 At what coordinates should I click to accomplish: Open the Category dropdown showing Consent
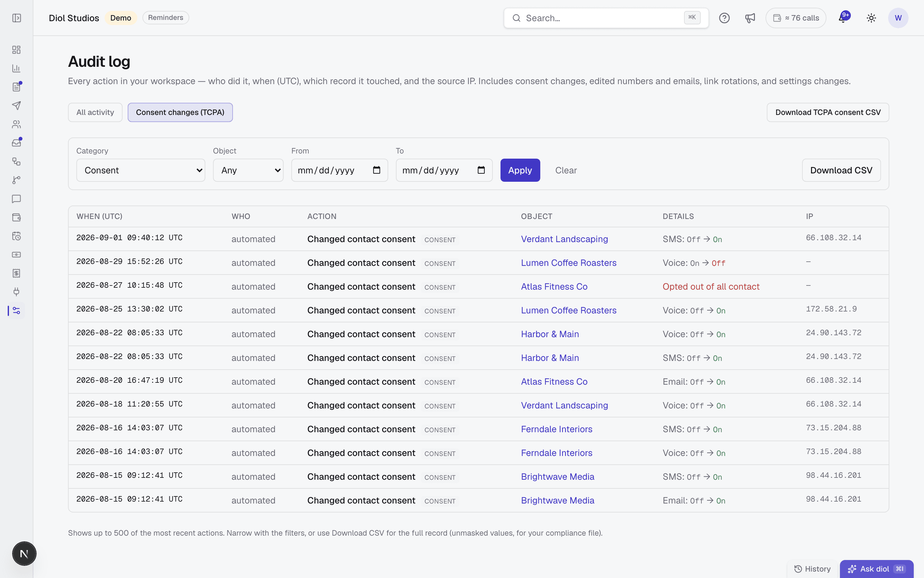click(141, 170)
